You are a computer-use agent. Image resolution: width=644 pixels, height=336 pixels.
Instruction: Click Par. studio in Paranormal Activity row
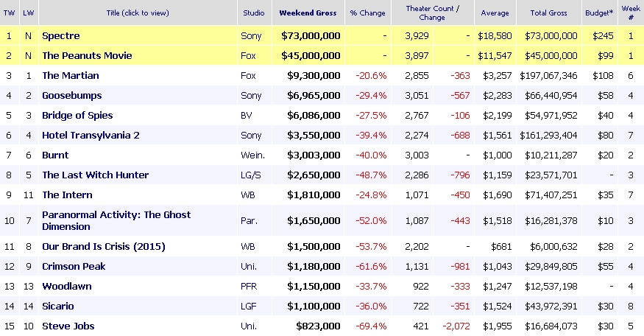coord(249,221)
